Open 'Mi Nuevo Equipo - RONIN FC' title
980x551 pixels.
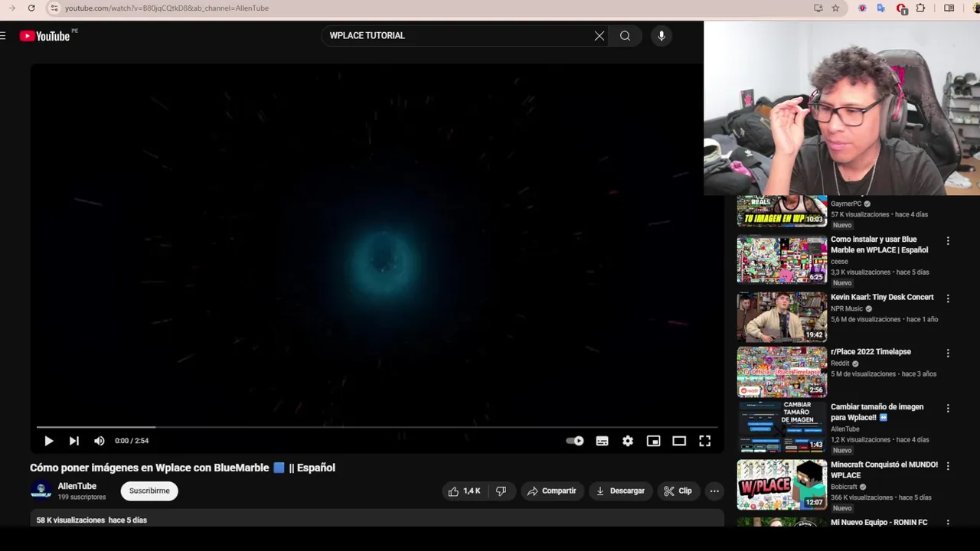[x=879, y=523]
